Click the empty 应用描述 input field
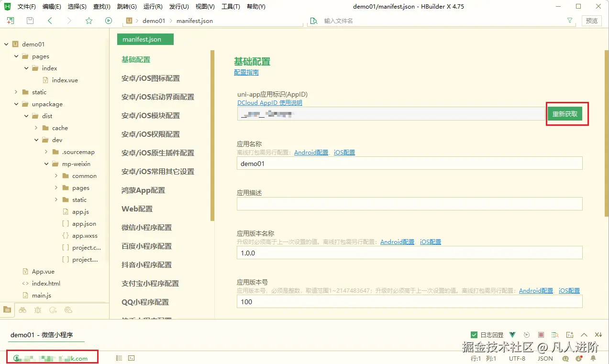 410,204
